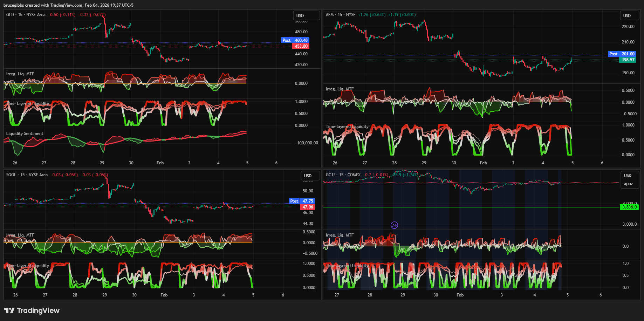Image resolution: width=644 pixels, height=321 pixels.
Task: Click the green 198.57 price tag on AEM
Action: point(628,60)
